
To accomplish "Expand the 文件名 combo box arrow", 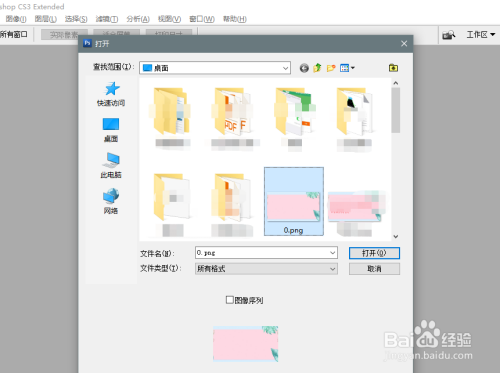I will click(x=332, y=253).
